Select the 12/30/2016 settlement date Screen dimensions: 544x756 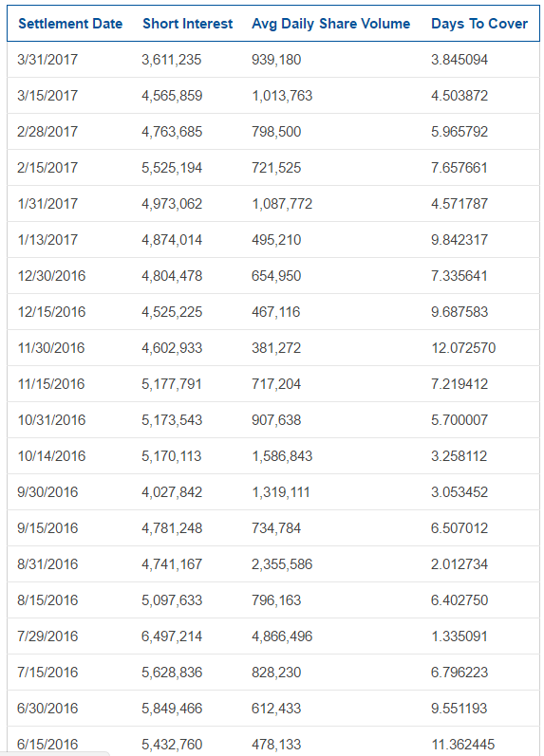coord(51,276)
